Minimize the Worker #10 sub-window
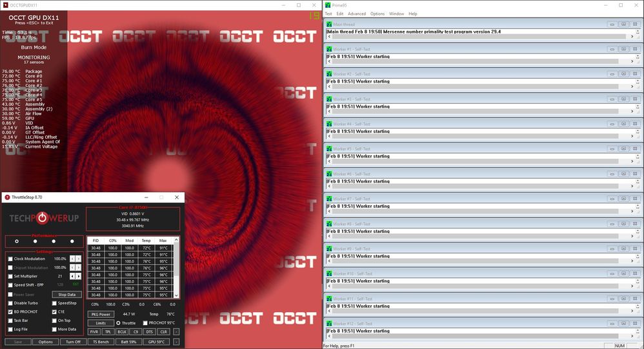This screenshot has height=349, width=644. click(x=612, y=274)
